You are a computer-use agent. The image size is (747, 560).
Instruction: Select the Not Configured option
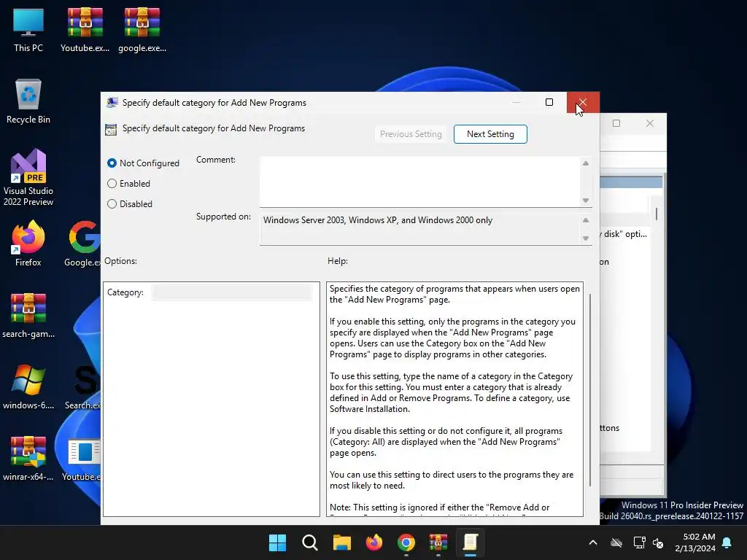tap(144, 163)
